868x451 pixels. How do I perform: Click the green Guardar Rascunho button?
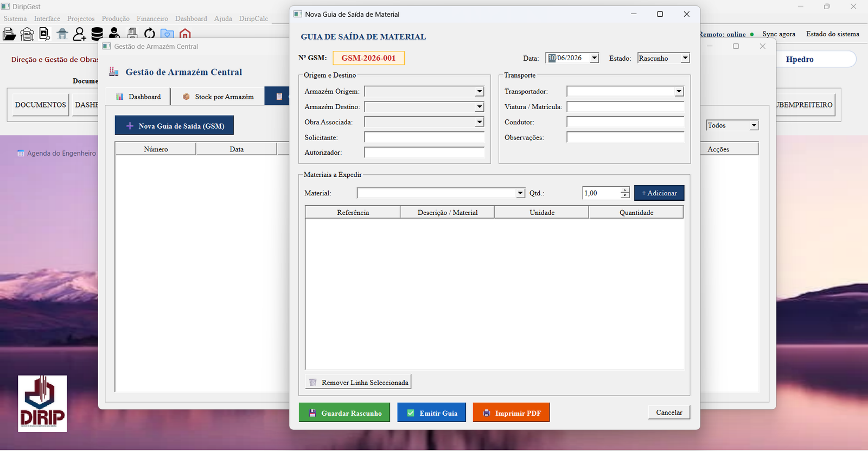[x=344, y=412]
